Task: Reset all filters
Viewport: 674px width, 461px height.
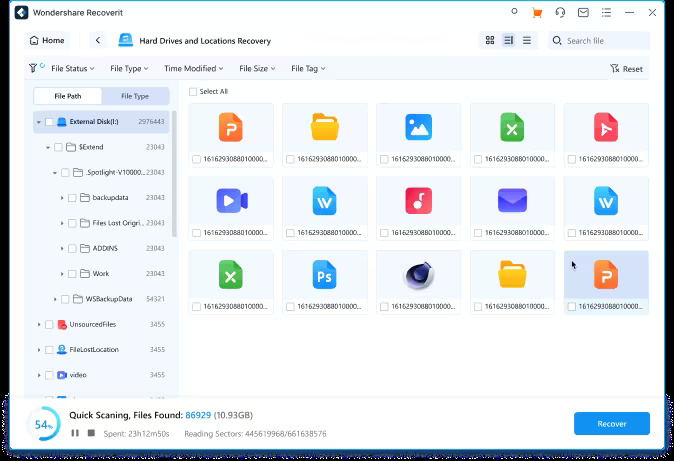Action: [x=626, y=68]
